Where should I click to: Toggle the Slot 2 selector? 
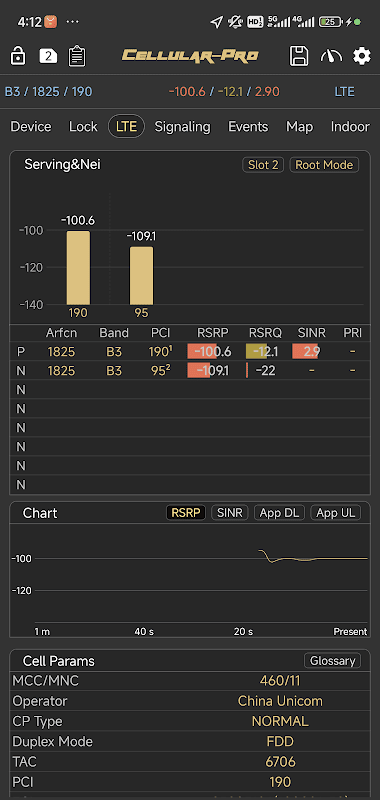point(263,165)
